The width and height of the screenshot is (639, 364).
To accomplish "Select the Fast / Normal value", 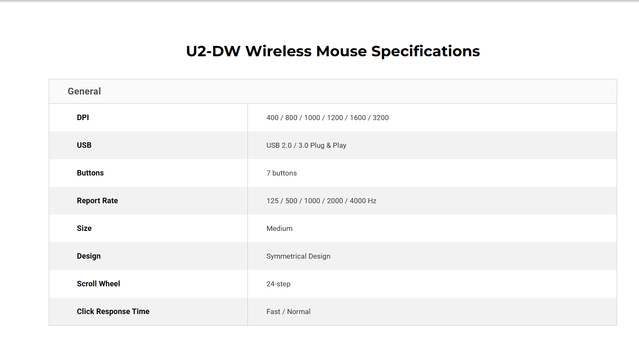I will [289, 312].
